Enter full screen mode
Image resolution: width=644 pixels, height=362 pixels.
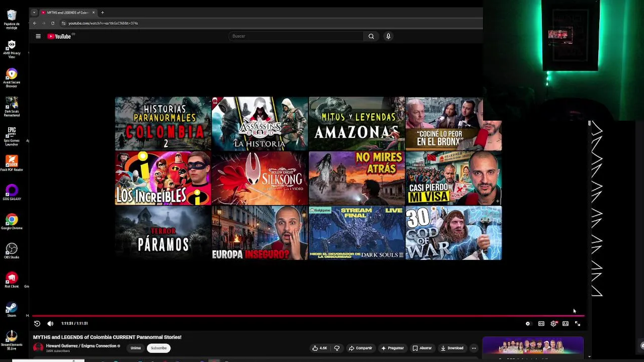point(578,324)
